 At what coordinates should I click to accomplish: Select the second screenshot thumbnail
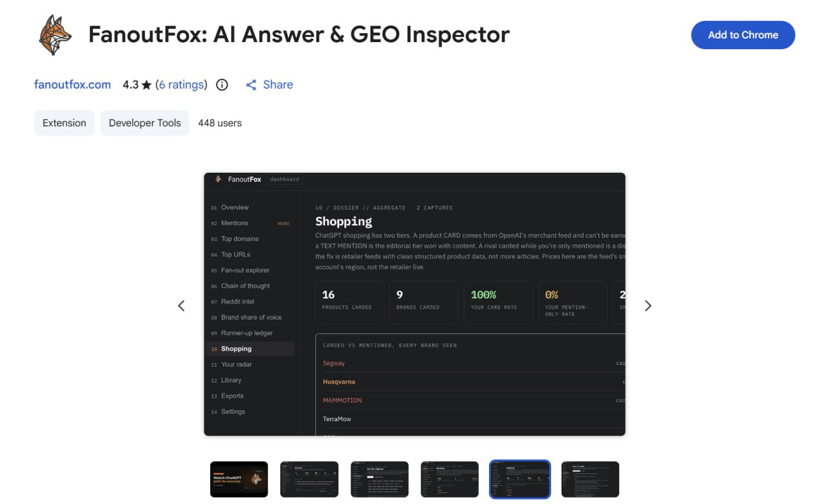click(309, 479)
